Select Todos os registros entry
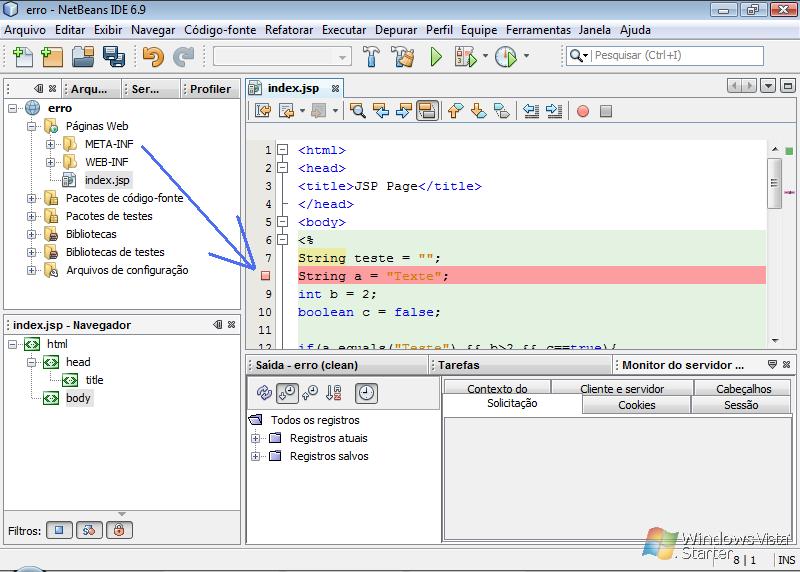 (315, 420)
